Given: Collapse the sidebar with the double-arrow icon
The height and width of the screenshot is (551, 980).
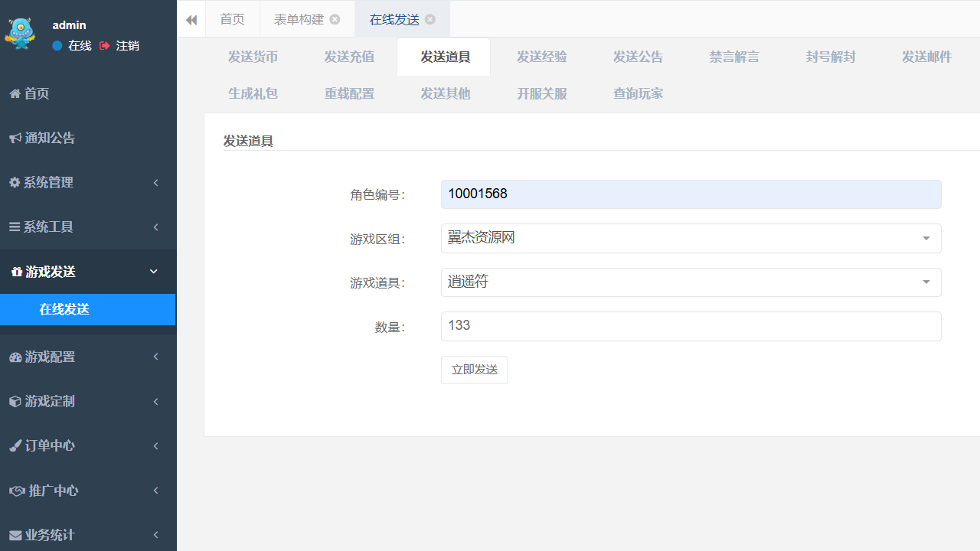Looking at the screenshot, I should pyautogui.click(x=191, y=18).
